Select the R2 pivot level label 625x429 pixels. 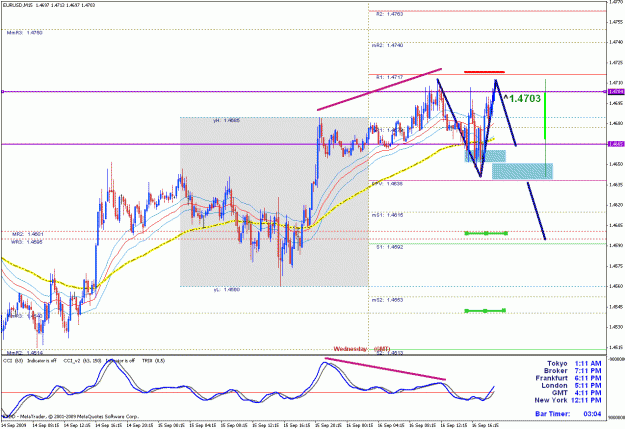click(390, 14)
